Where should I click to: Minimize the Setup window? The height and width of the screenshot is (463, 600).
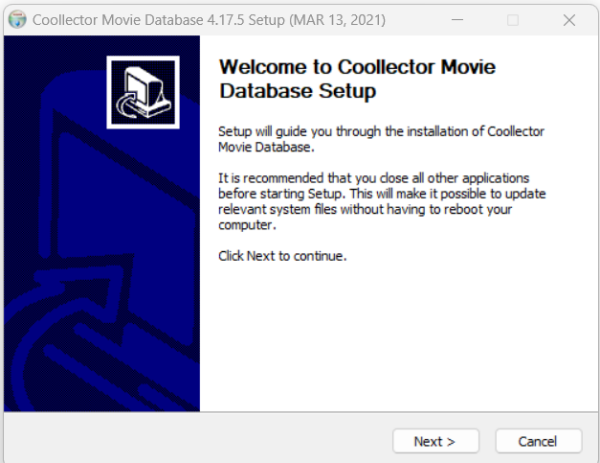(457, 20)
